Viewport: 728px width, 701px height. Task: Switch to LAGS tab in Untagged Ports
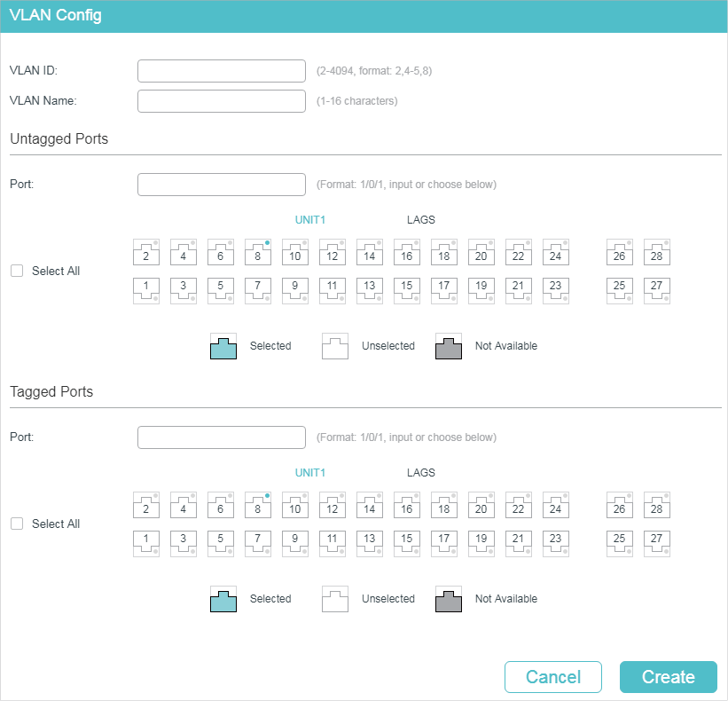[x=421, y=220]
